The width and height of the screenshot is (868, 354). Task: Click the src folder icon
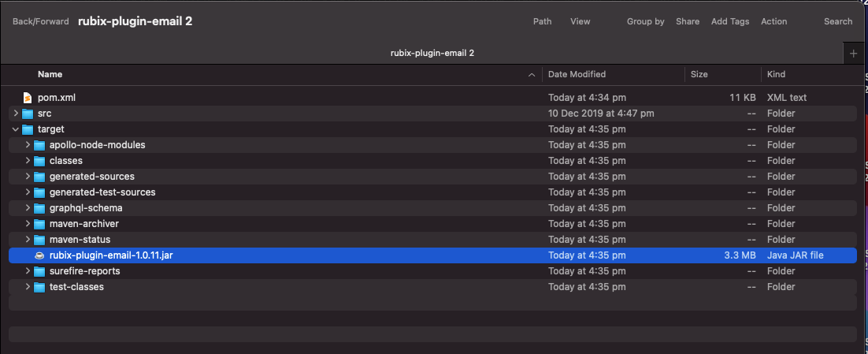(28, 114)
